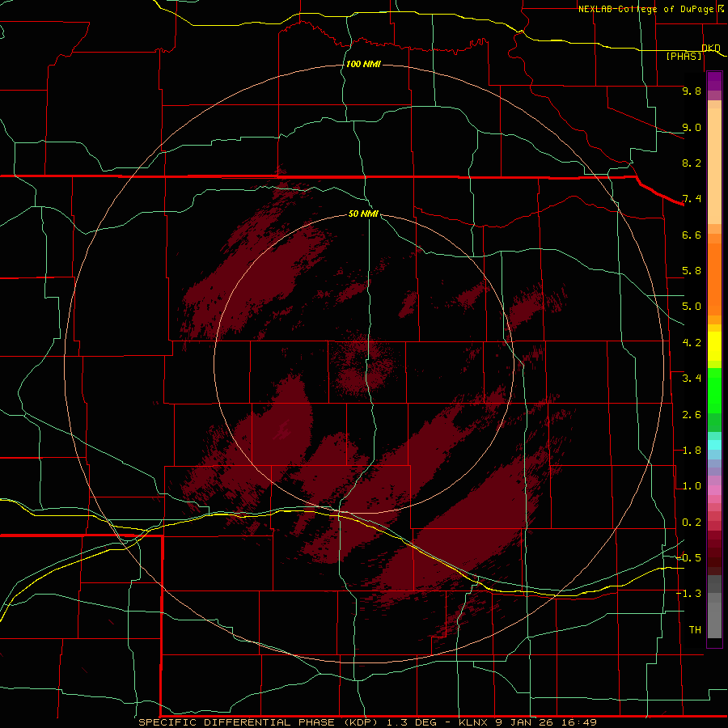Viewport: 728px width, 728px height.
Task: Click the -1.3 value on color scale
Action: click(x=688, y=594)
